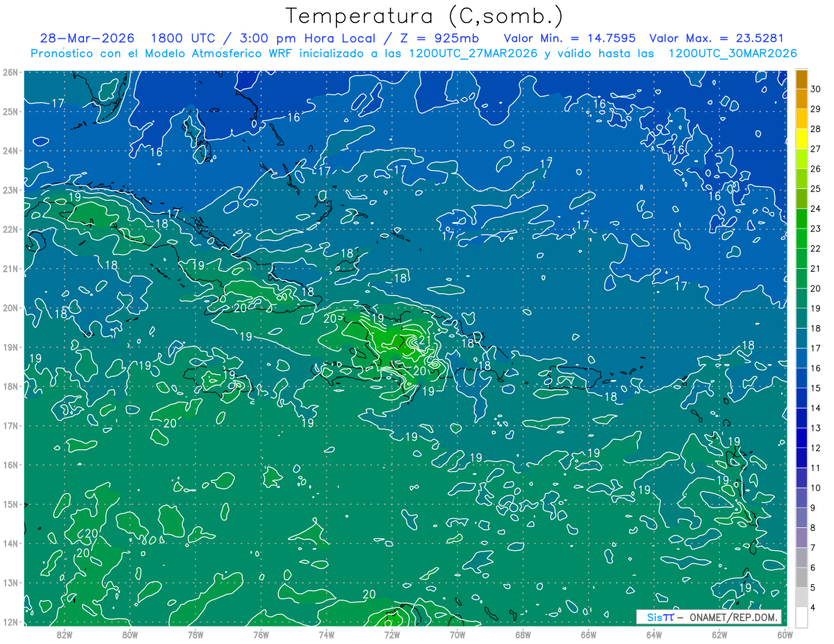Click the 60W longitude axis label
The height and width of the screenshot is (644, 834).
click(x=785, y=634)
